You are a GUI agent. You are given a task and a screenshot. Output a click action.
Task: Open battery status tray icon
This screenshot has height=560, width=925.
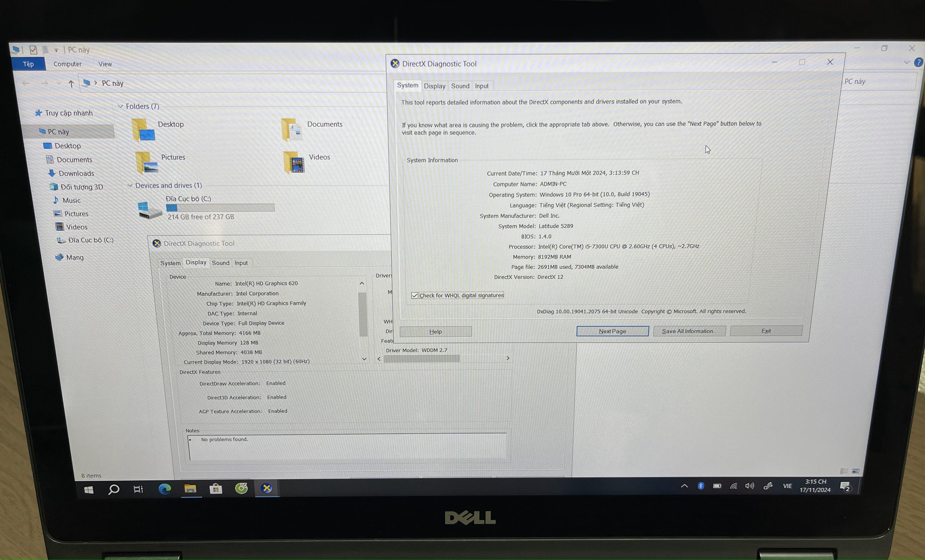point(717,486)
